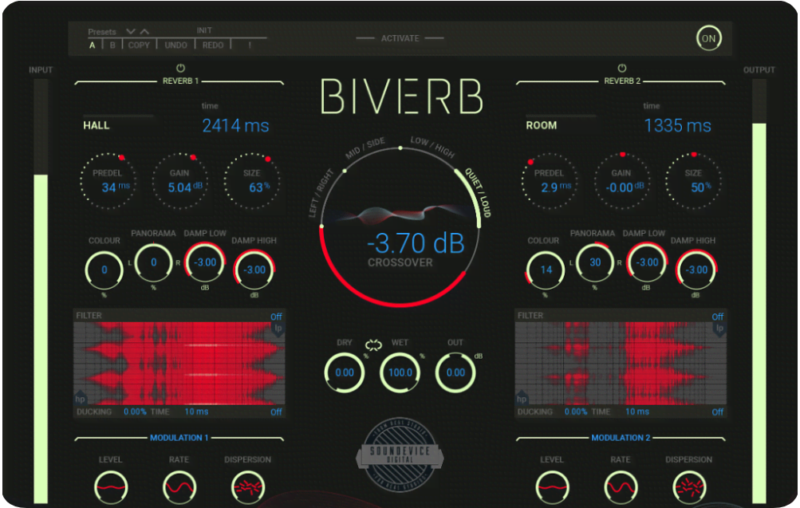Switch the plugin ON button off
This screenshot has width=800, height=508.
[x=709, y=38]
